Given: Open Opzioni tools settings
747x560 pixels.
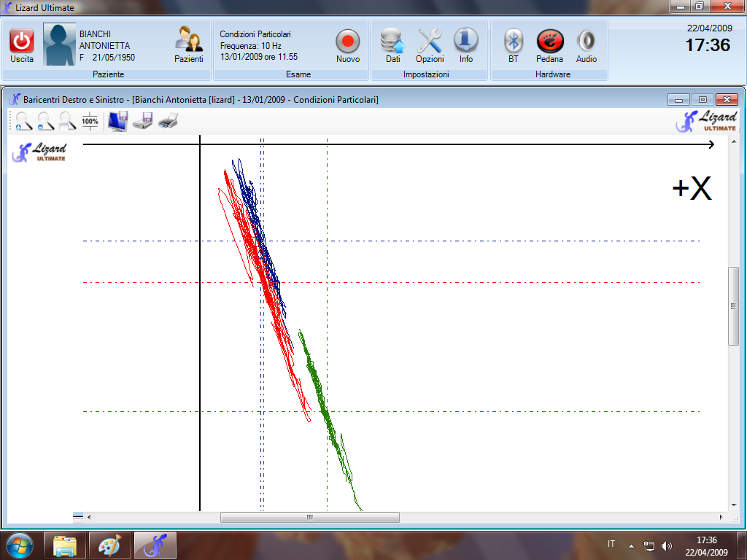Looking at the screenshot, I should [x=430, y=44].
